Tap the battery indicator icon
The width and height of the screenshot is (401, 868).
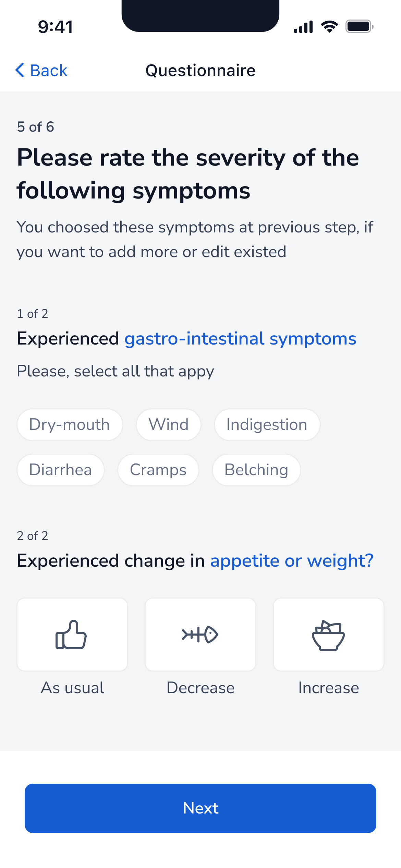coord(360,26)
